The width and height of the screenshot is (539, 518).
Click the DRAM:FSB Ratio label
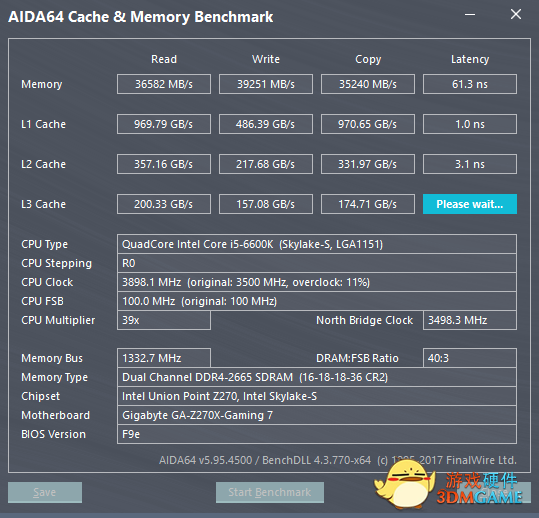pos(357,358)
